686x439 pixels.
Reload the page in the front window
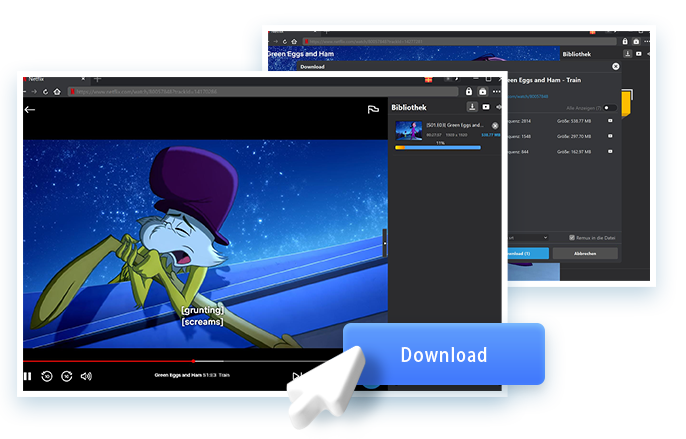[x=46, y=91]
